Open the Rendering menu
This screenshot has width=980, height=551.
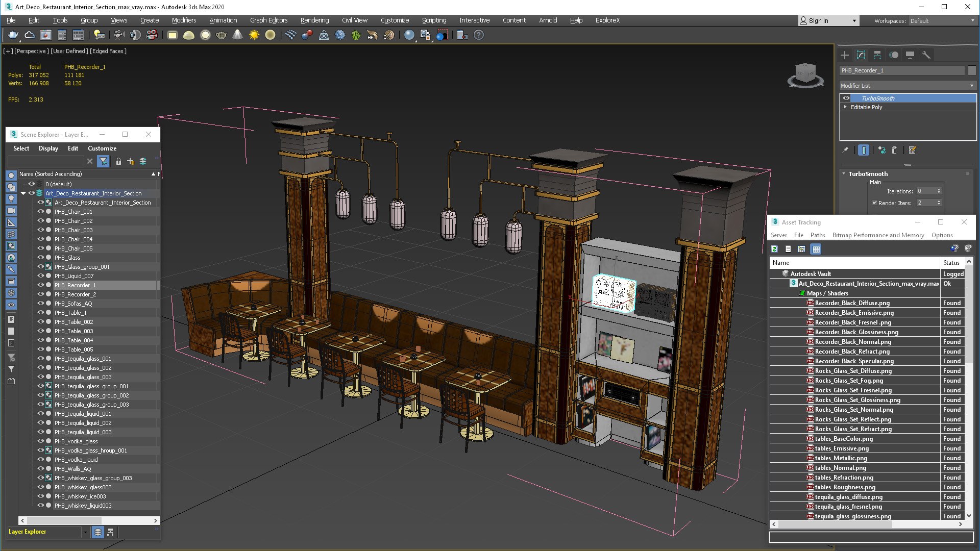pos(314,20)
